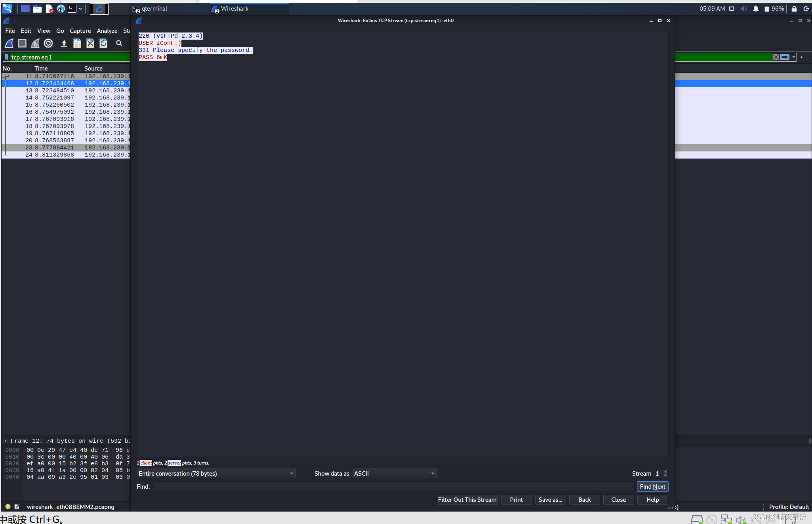Screen dimensions: 812x524
Task: Open battery indicator showing 96%
Action: coord(774,8)
